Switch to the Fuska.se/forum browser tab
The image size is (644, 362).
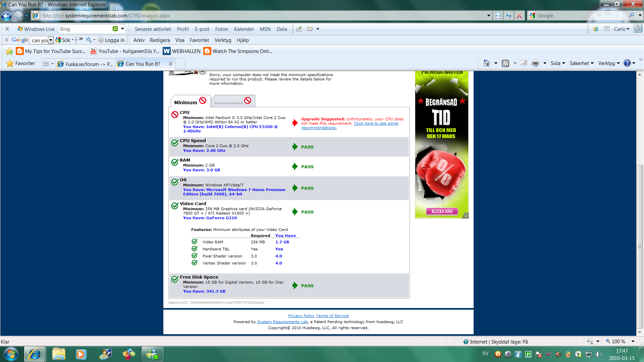[x=85, y=64]
